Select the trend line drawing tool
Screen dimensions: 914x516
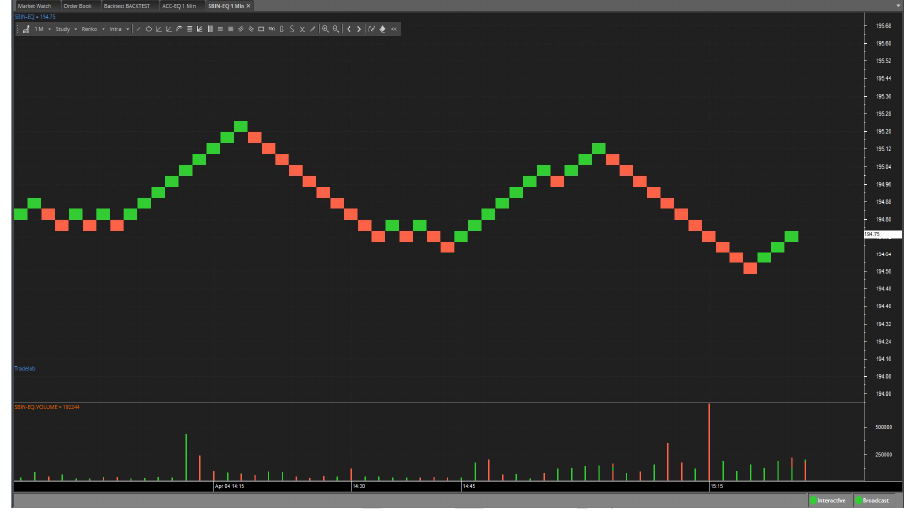click(138, 29)
